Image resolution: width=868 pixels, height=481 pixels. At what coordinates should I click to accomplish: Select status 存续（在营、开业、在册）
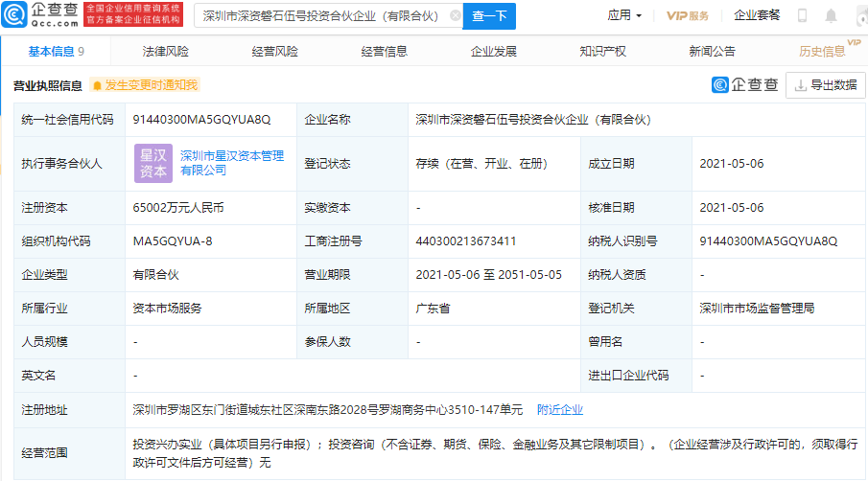(x=481, y=164)
